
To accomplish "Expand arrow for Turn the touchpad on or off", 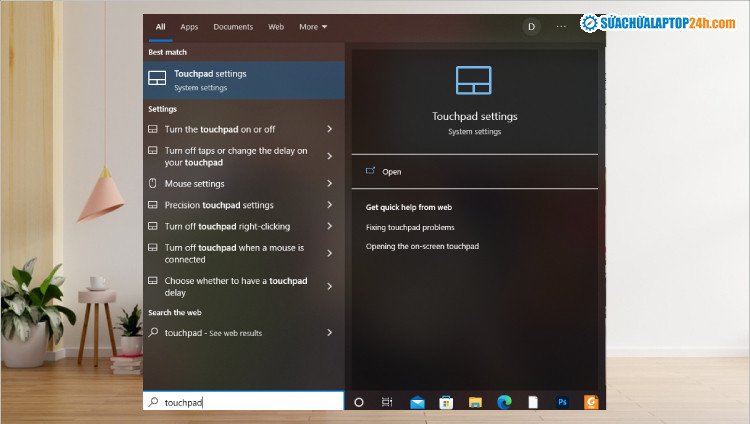I will (330, 129).
